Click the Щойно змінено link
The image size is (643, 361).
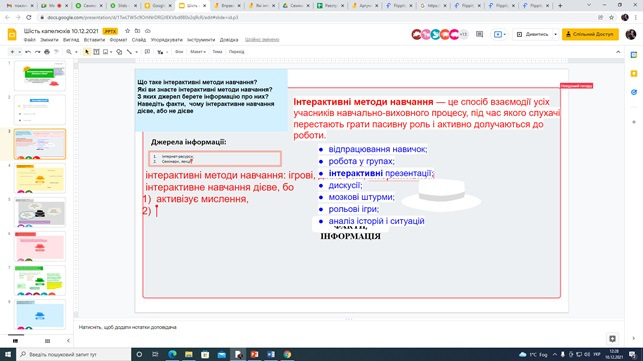(262, 40)
